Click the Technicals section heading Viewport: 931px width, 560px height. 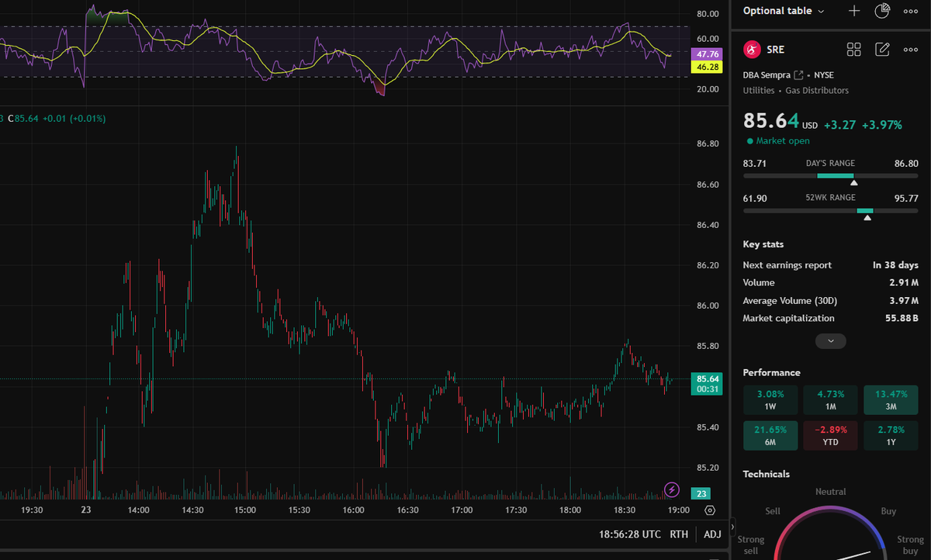coord(767,474)
